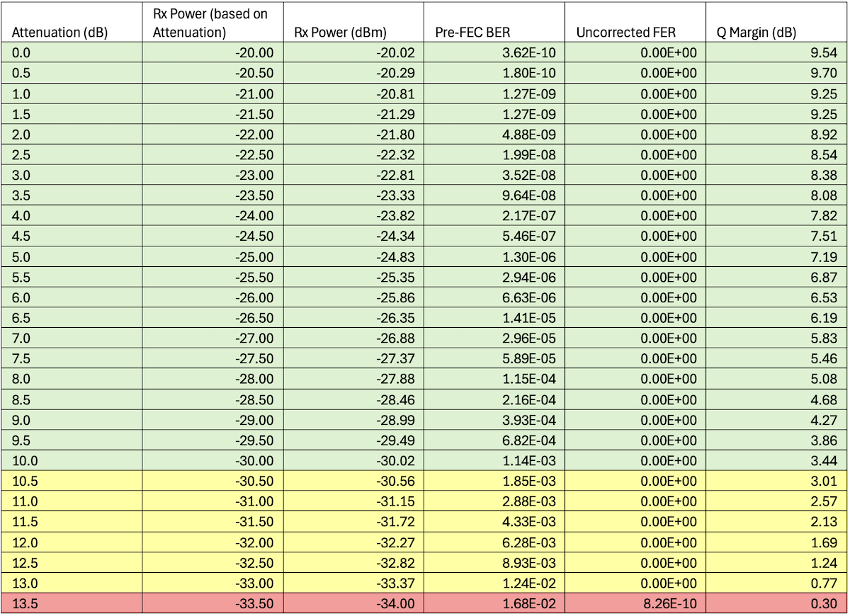The width and height of the screenshot is (850, 616).
Task: Click the Pre-FEC BER value 1.15E-04
Action: (x=494, y=380)
